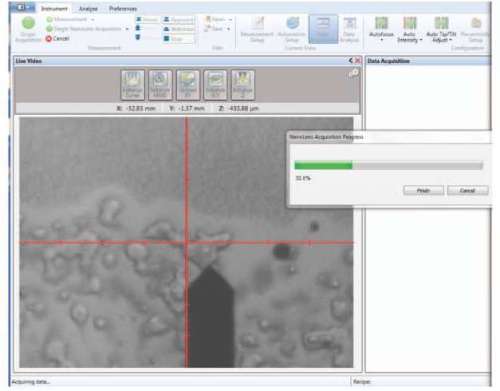Click the crosshair center in live video image

pyautogui.click(x=187, y=243)
